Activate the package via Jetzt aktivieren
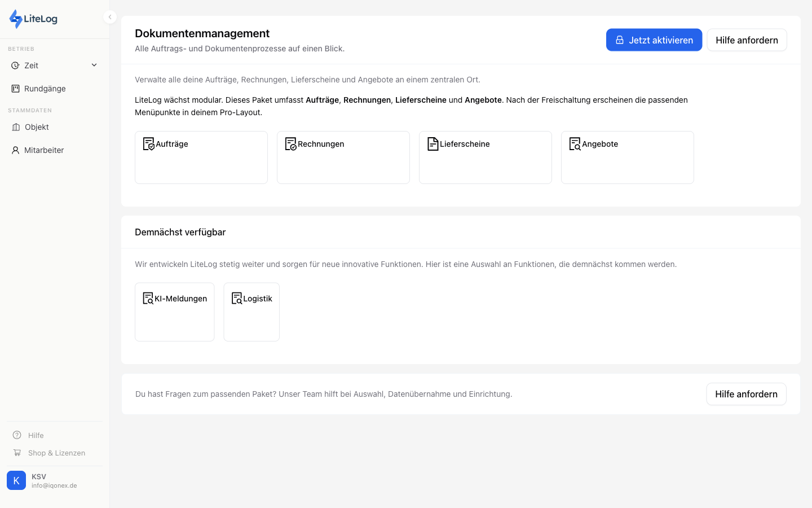Image resolution: width=812 pixels, height=508 pixels. coord(654,40)
